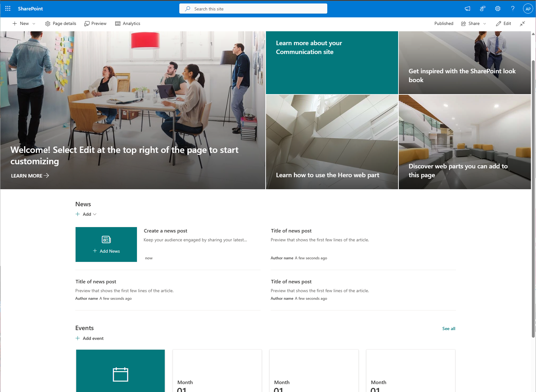Expand the New dropdown chevron

coord(34,24)
